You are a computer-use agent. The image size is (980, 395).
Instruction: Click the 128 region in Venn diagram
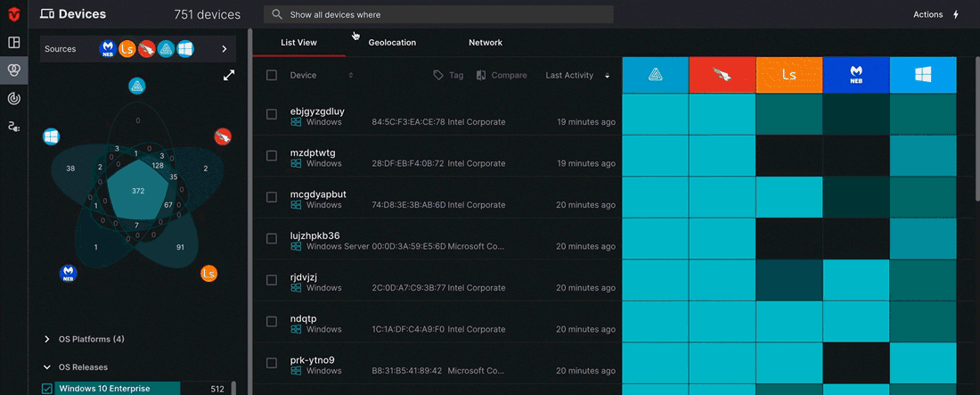tap(158, 165)
